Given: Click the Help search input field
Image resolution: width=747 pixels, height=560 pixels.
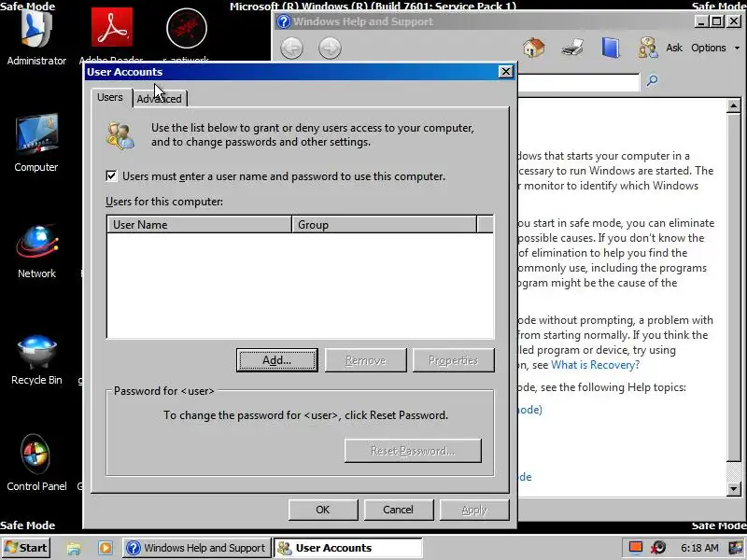Looking at the screenshot, I should (x=578, y=81).
